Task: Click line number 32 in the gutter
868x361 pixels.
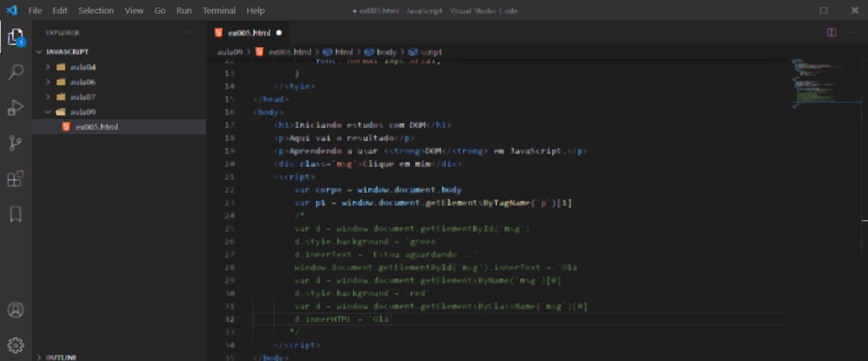Action: (229, 319)
